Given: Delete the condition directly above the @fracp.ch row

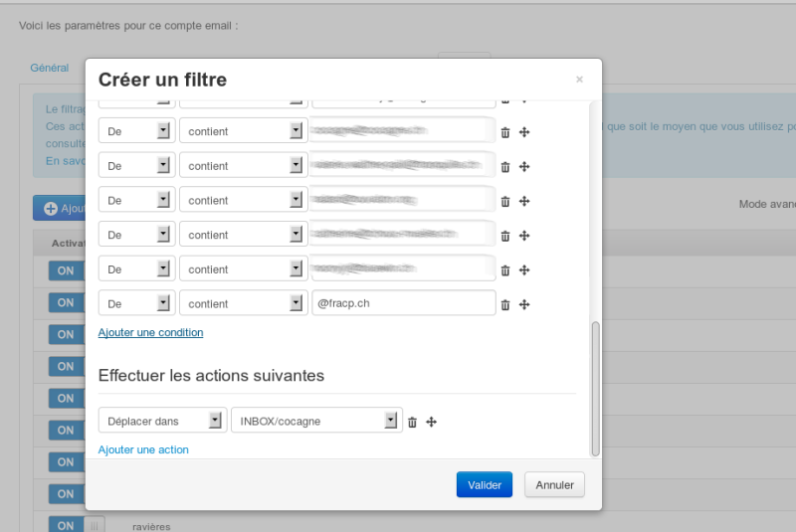Looking at the screenshot, I should [505, 270].
